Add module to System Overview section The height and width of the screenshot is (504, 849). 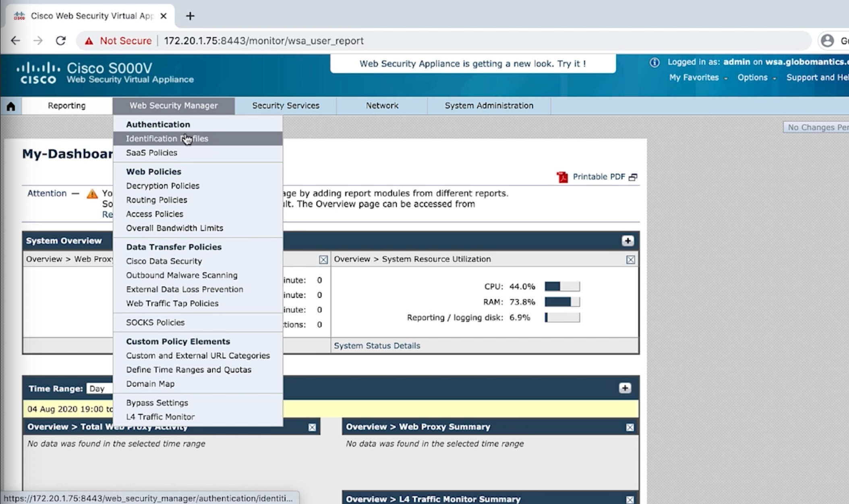[627, 241]
